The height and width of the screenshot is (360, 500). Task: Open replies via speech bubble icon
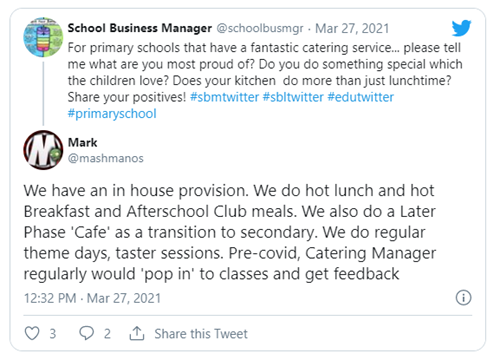tap(86, 333)
